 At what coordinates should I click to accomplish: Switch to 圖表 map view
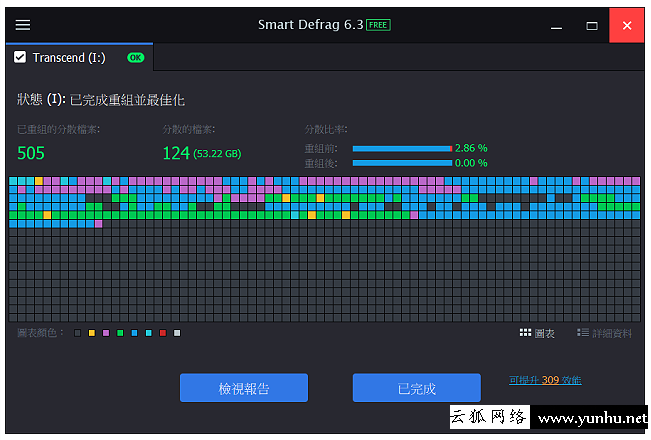click(537, 333)
